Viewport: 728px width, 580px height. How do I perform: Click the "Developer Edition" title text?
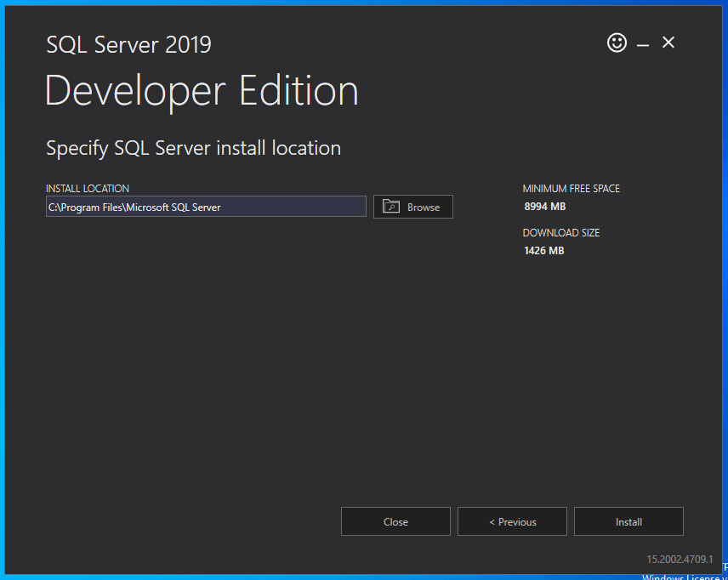tap(202, 92)
